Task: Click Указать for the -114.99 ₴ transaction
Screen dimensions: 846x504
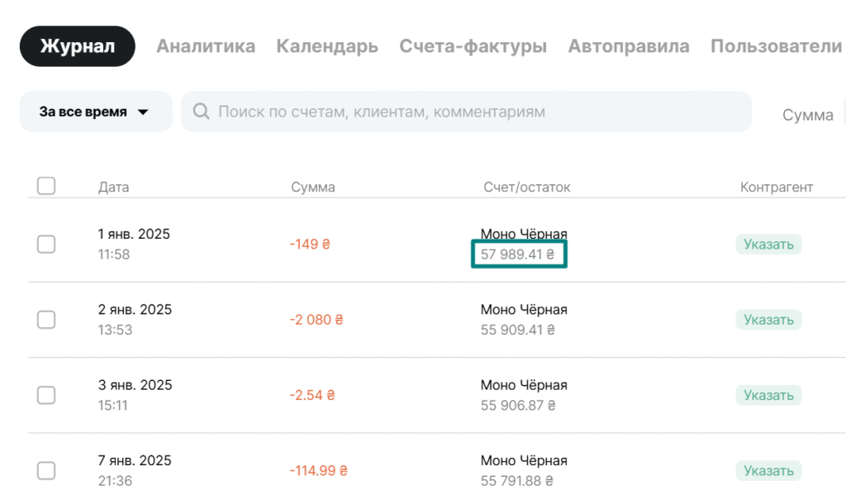Action: pos(768,471)
